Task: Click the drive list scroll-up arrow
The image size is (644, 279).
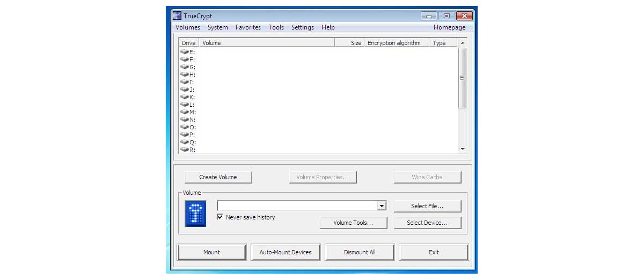Action: click(462, 43)
